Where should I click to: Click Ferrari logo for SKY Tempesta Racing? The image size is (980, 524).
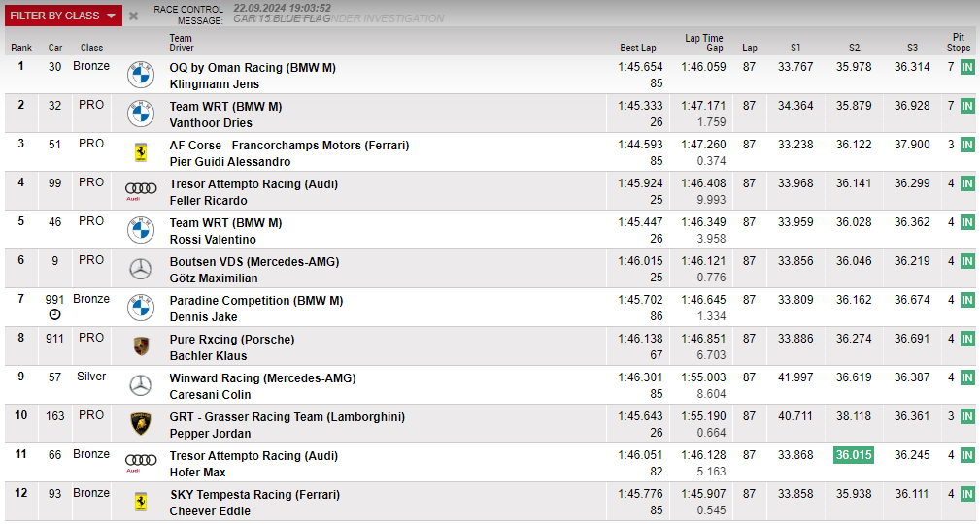tap(141, 502)
